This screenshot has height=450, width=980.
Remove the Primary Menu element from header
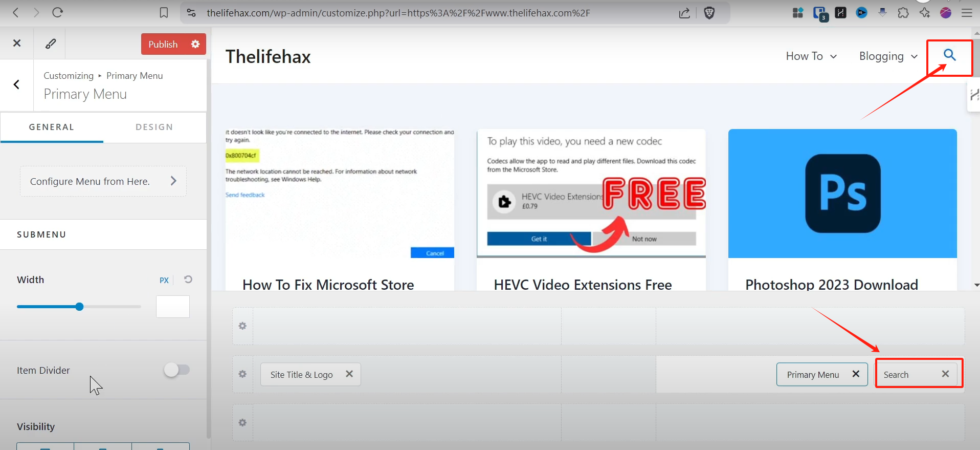pos(856,374)
